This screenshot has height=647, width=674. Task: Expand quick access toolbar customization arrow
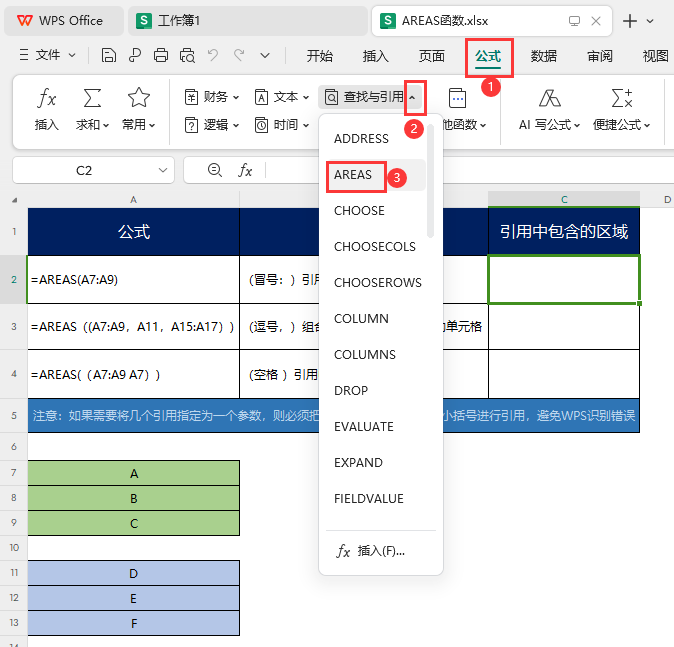coord(265,55)
